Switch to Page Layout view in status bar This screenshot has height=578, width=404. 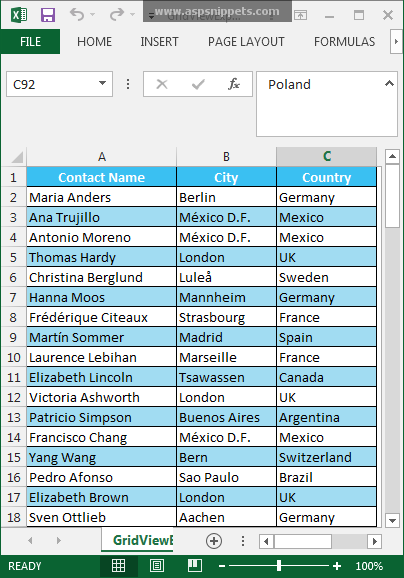point(157,565)
